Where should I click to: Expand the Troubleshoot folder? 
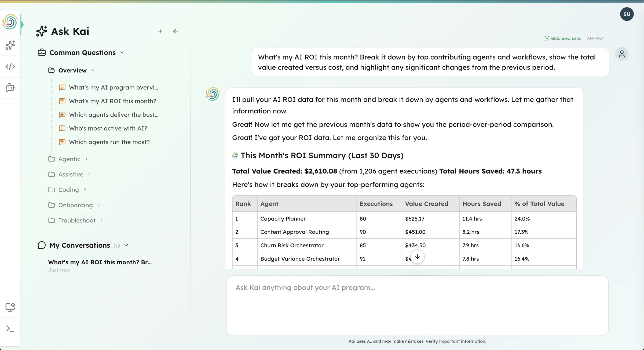click(x=77, y=221)
